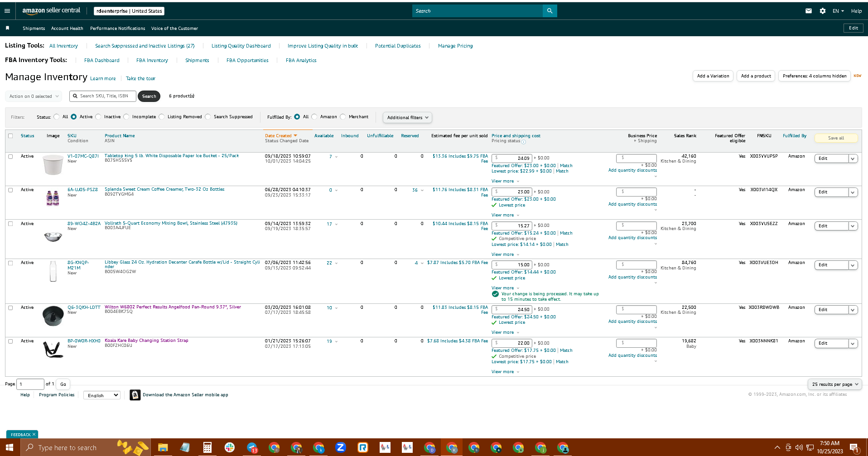Click the Wilton angel food pan thumbnail
Viewport: 868px width, 456px height.
53,316
